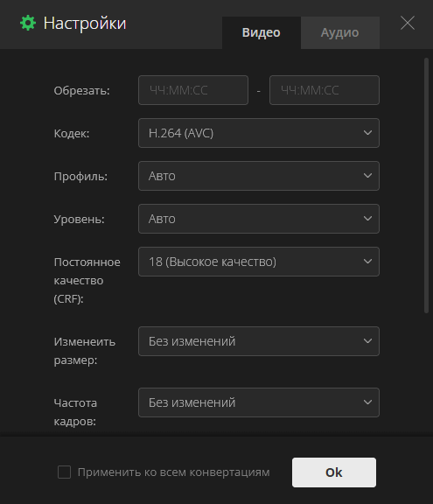Screen dimensions: 433x504
Task: Click the green settings gear icon
Action: 28,23
